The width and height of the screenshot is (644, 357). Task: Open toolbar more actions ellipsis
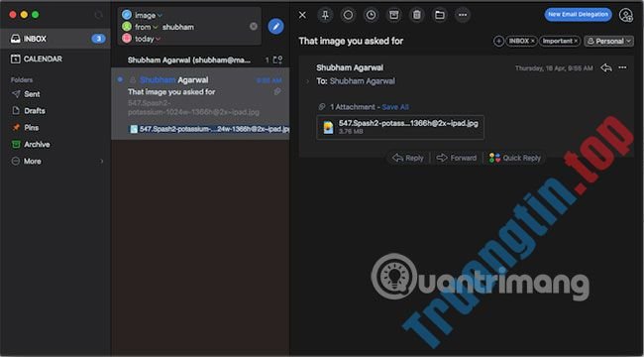tap(463, 15)
